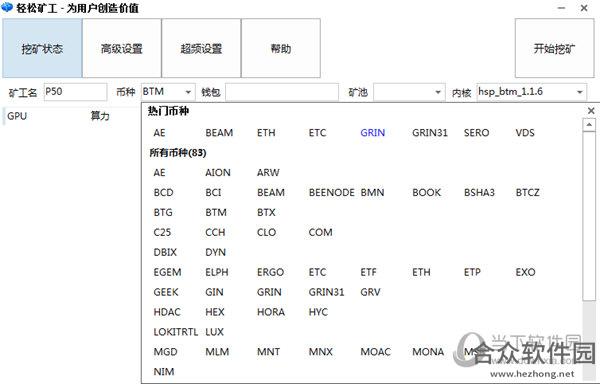Close the coin selection popup
Image resolution: width=600 pixels, height=384 pixels.
click(x=591, y=111)
